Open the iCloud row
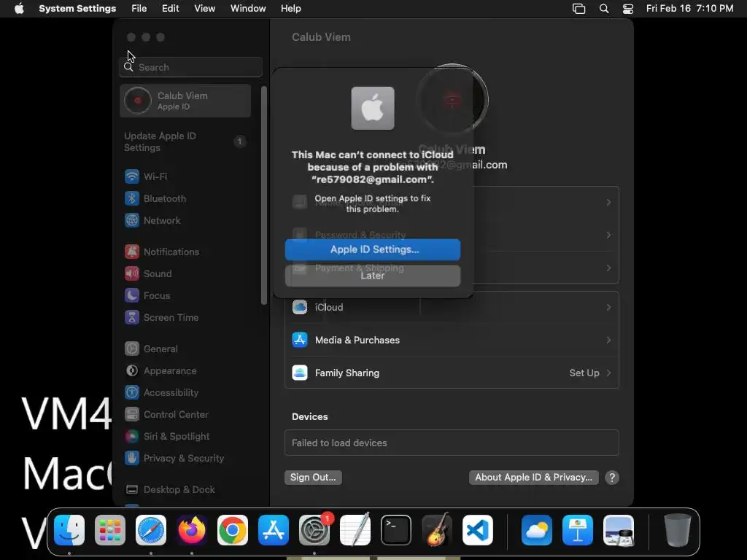This screenshot has height=560, width=747. [x=452, y=308]
